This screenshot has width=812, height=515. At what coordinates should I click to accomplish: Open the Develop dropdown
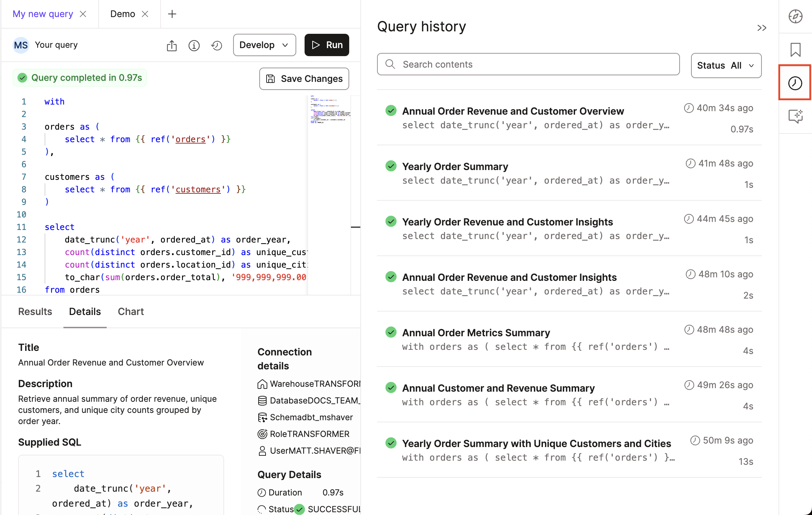[264, 45]
